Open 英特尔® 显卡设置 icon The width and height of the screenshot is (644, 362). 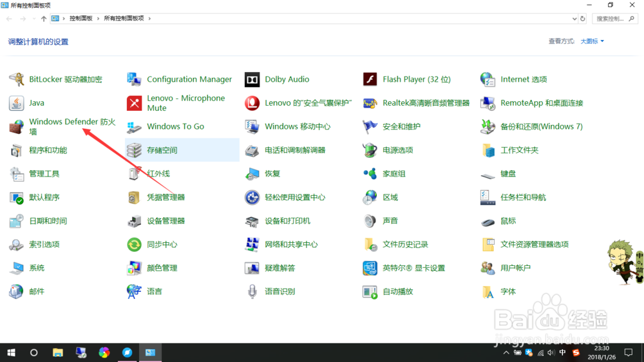click(x=370, y=268)
